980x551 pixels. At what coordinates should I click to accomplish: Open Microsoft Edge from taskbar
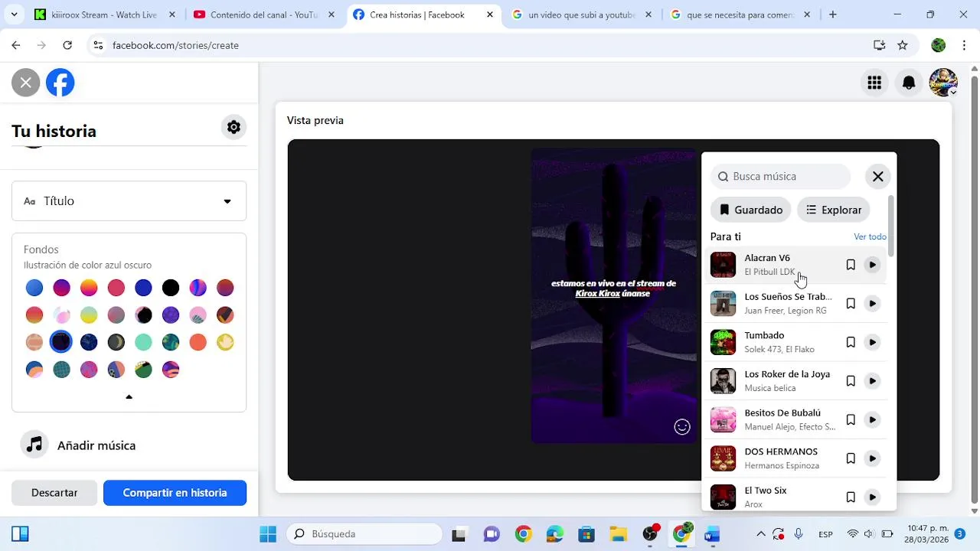pos(554,534)
